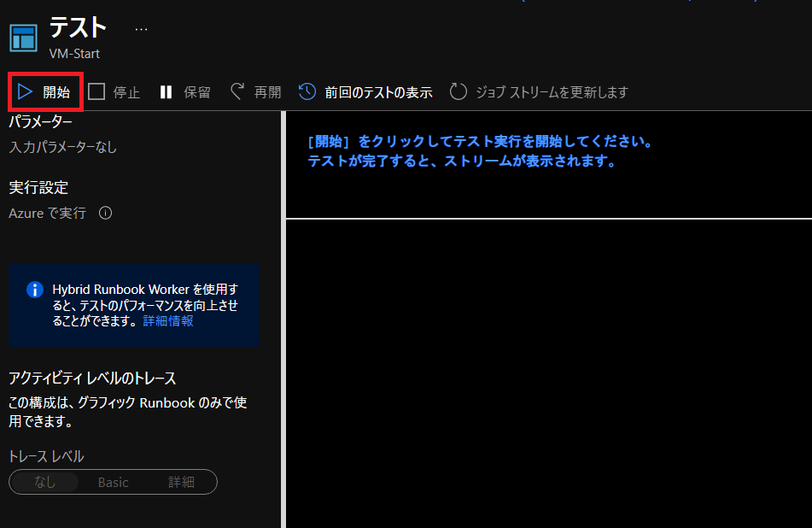The width and height of the screenshot is (812, 528).
Task: Open the ellipsis more-options menu beside テスト
Action: click(141, 30)
